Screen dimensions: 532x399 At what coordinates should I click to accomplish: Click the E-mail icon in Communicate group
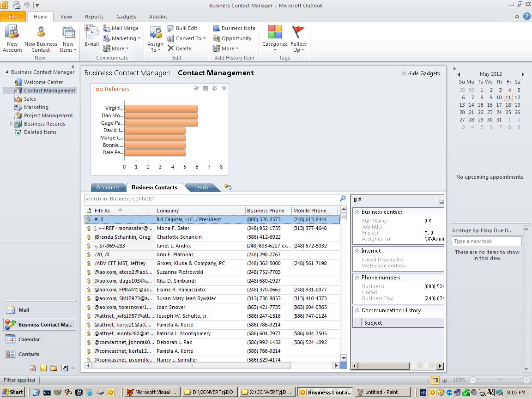(91, 36)
